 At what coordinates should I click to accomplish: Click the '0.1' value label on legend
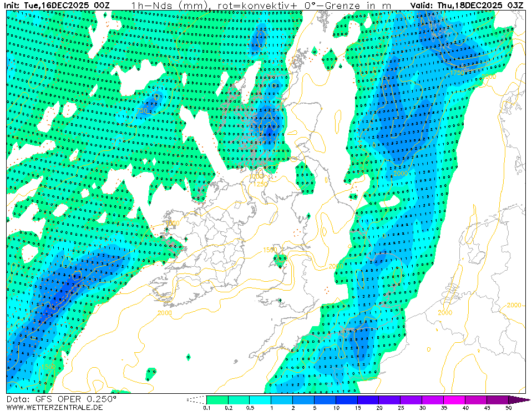tap(206, 408)
